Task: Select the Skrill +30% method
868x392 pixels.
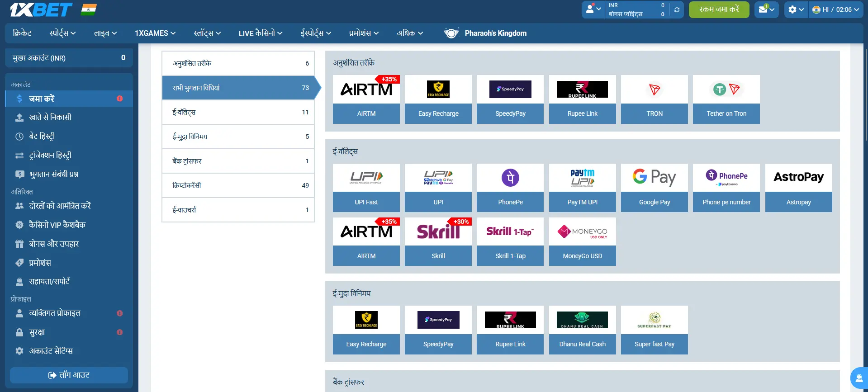Action: [x=438, y=241]
